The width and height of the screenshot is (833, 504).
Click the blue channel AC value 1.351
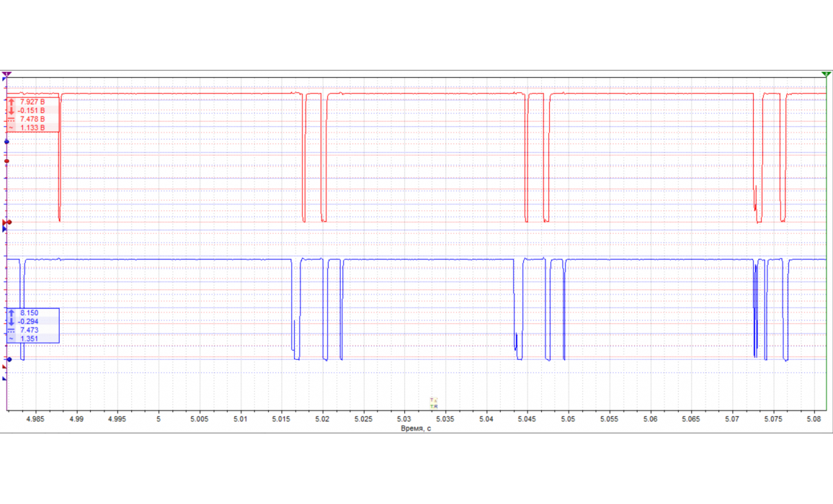[30, 339]
